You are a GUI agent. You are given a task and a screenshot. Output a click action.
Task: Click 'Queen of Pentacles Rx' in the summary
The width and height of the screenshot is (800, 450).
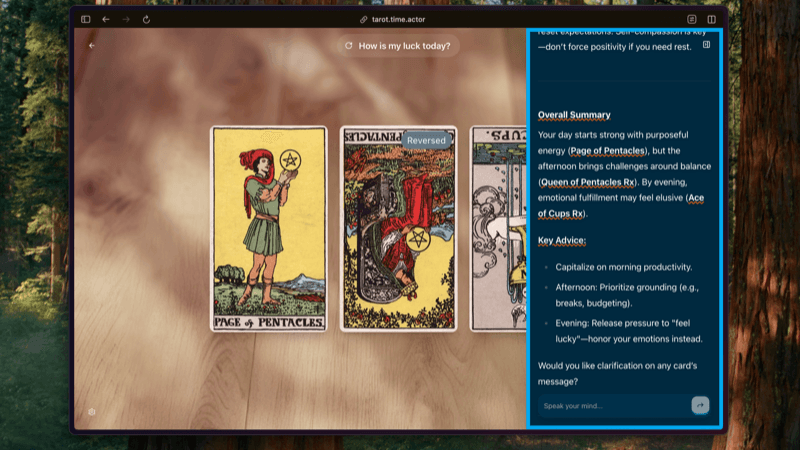pos(587,182)
